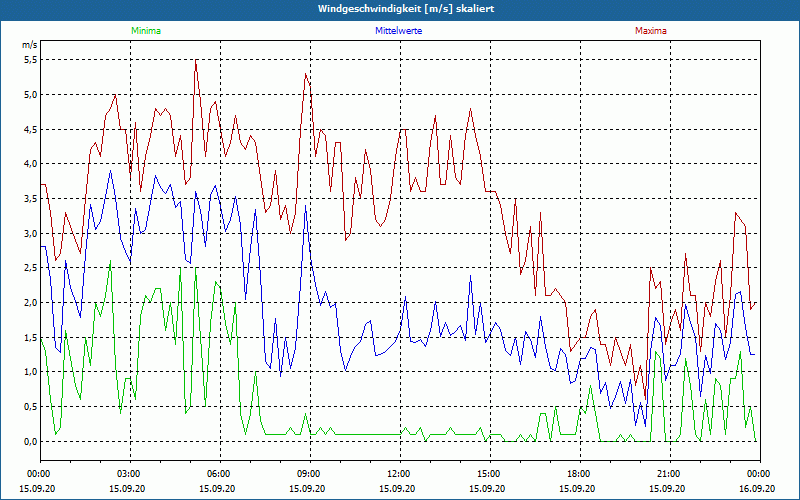Click the 4,5 y-axis value
The image size is (800, 500).
point(31,129)
